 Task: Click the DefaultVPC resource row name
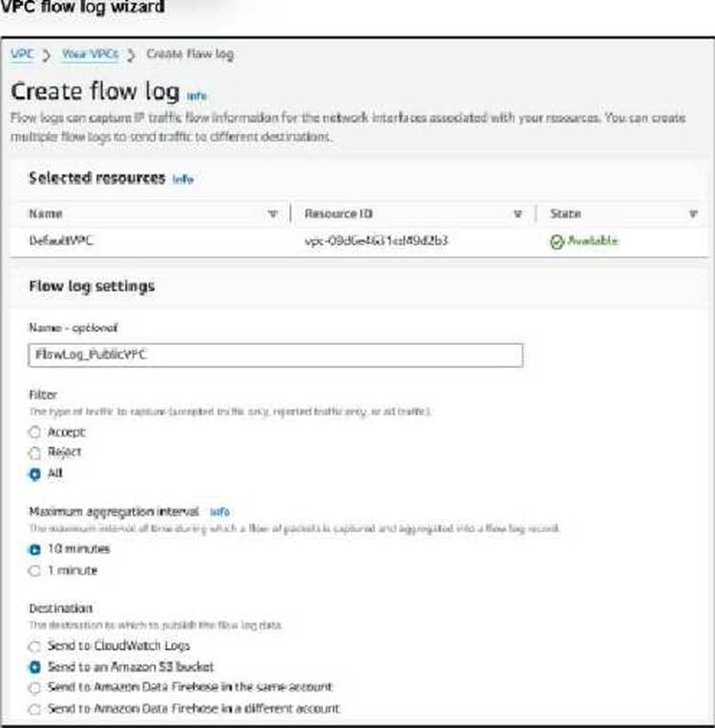(x=62, y=241)
